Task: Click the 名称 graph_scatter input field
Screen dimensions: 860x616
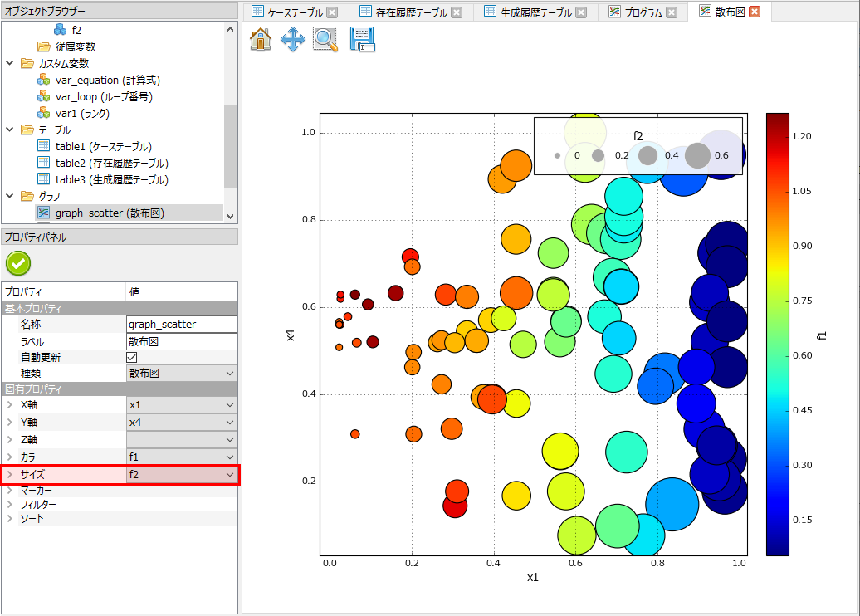Action: click(181, 325)
